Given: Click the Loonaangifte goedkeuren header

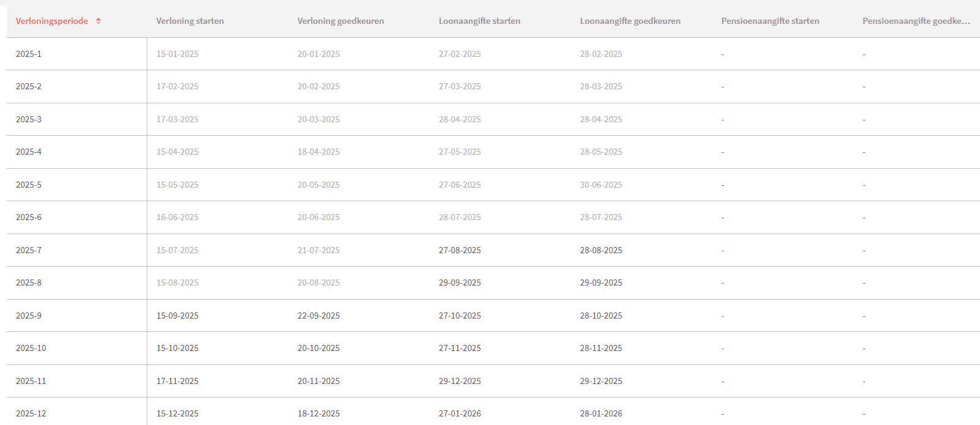Looking at the screenshot, I should pos(630,21).
